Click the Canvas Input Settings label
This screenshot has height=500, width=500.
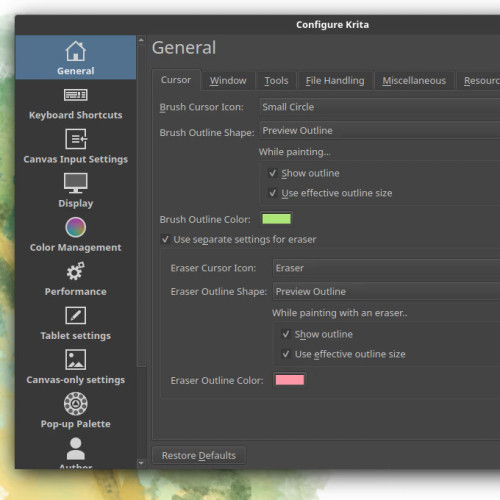(x=76, y=159)
